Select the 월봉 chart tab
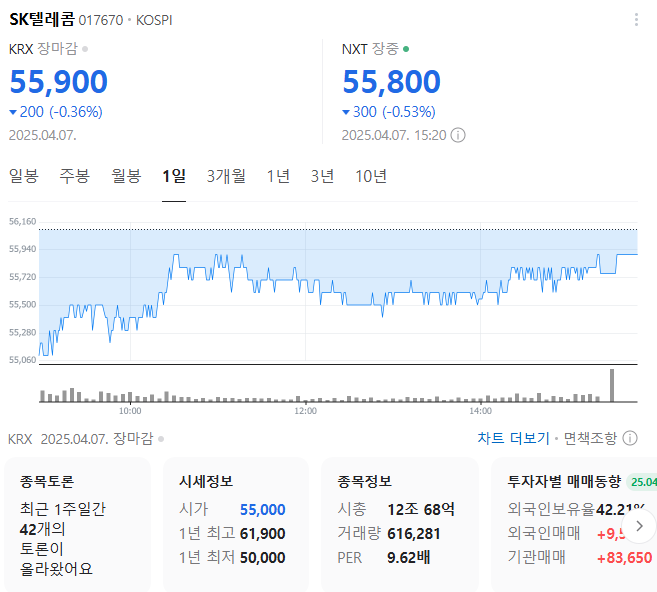The width and height of the screenshot is (657, 592). [126, 176]
